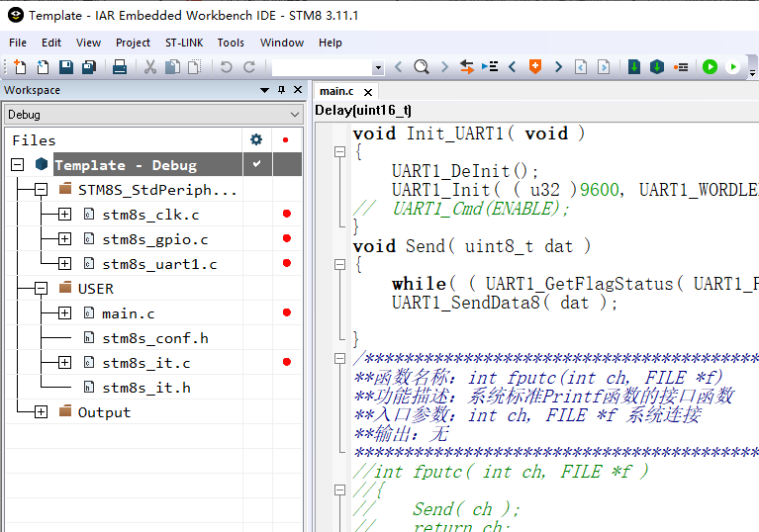Select stm8s_conf.h in the workspace tree
This screenshot has height=532, width=759.
point(155,338)
